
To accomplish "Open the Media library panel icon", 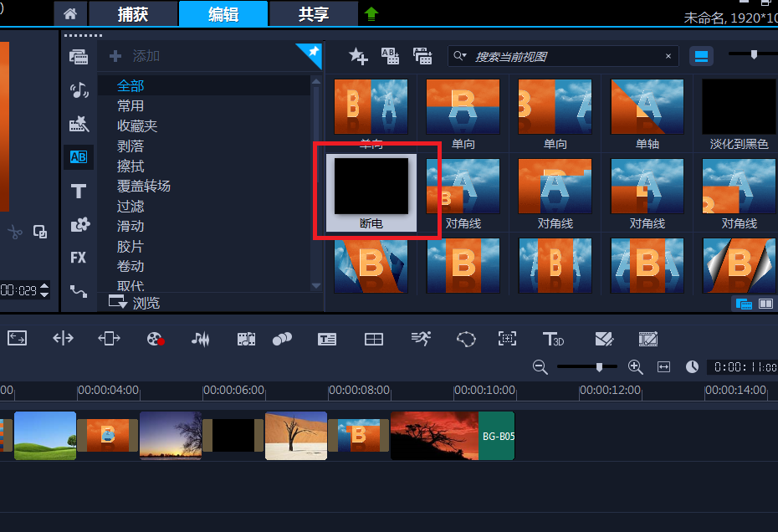I will click(79, 57).
